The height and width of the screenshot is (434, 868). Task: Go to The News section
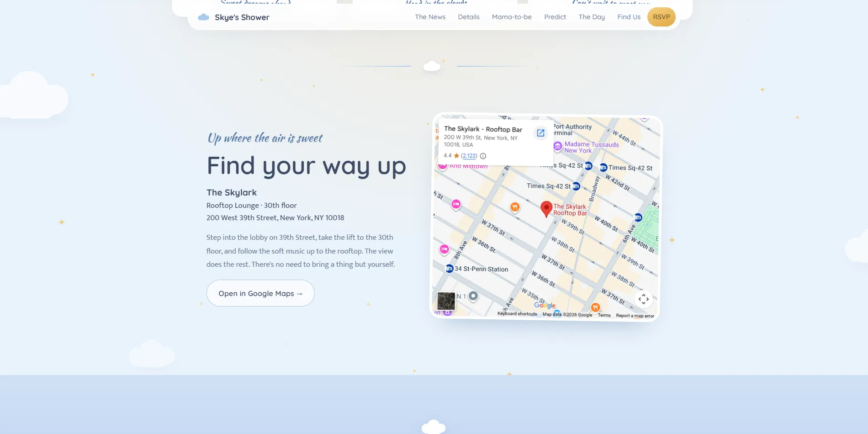tap(430, 17)
